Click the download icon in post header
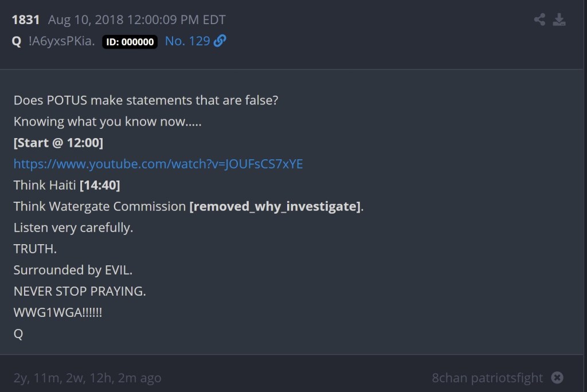Image resolution: width=587 pixels, height=392 pixels. tap(559, 20)
